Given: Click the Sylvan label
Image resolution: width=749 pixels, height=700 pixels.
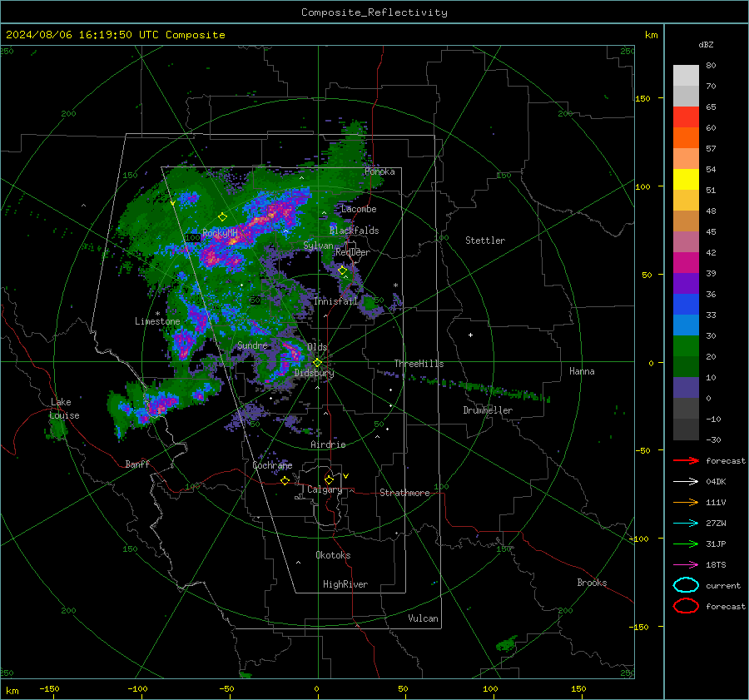Looking at the screenshot, I should point(318,246).
